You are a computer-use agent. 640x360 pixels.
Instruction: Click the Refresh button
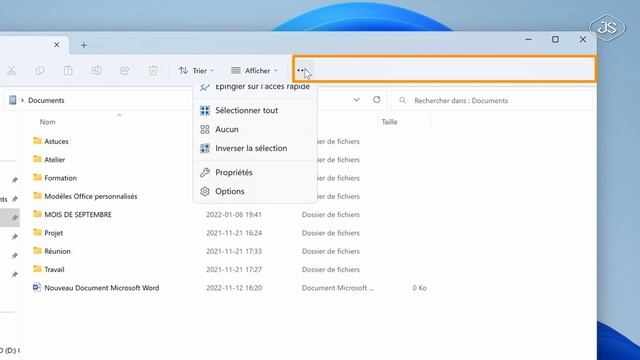(x=377, y=100)
